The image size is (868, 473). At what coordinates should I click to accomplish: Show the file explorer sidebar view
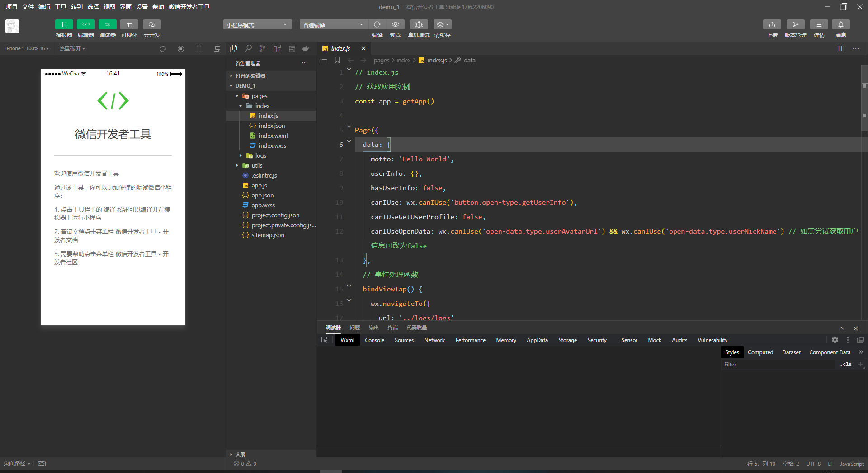click(x=234, y=48)
